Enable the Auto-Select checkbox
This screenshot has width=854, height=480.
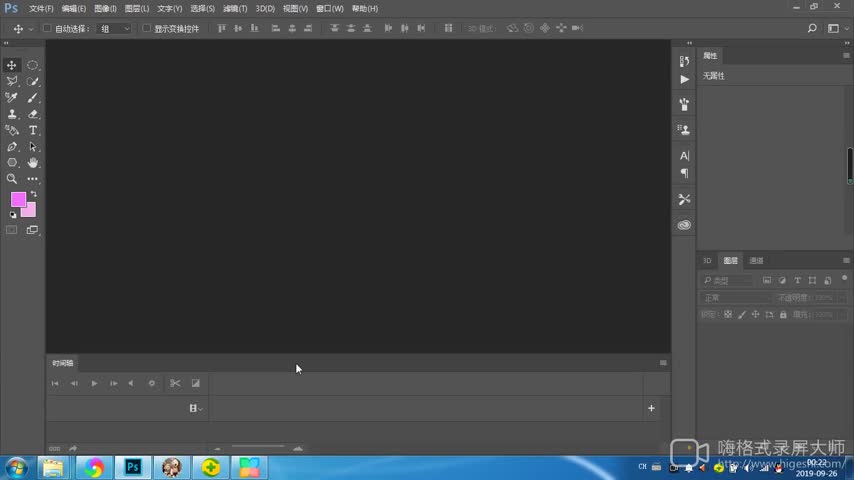47,28
